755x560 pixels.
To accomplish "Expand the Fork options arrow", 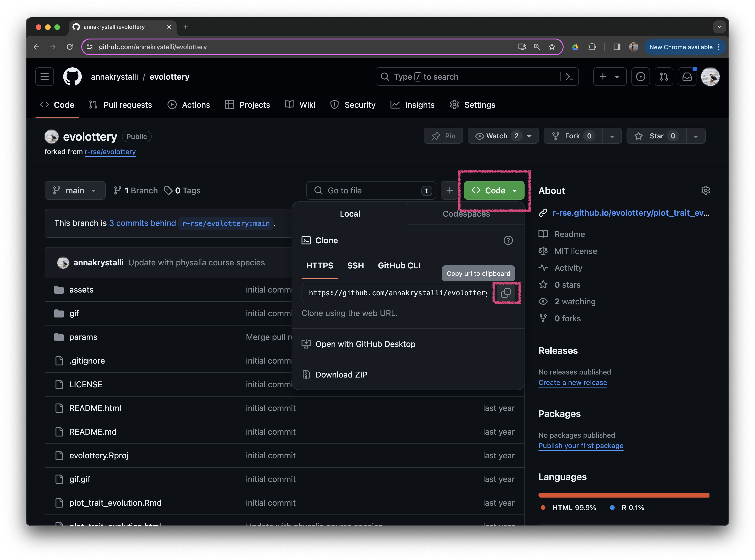I will coord(611,136).
